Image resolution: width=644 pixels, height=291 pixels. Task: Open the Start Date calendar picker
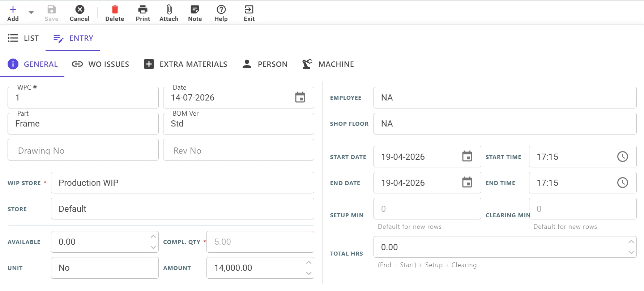coord(467,157)
